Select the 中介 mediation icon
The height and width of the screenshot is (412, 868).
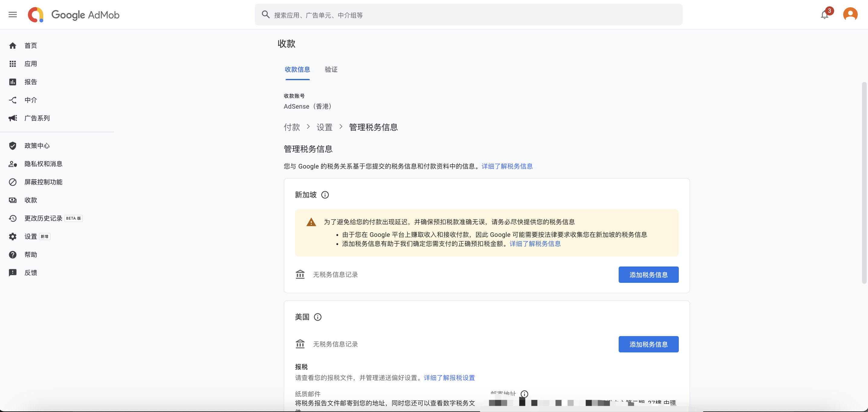point(13,100)
